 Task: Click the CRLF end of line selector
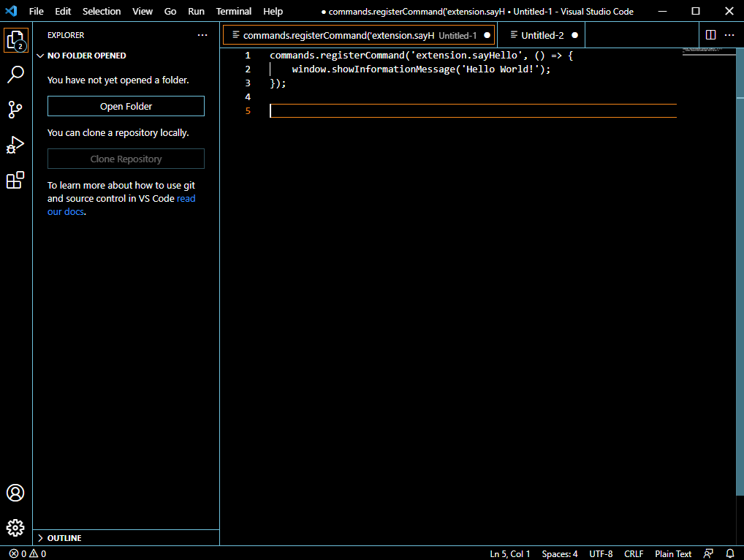coord(634,553)
